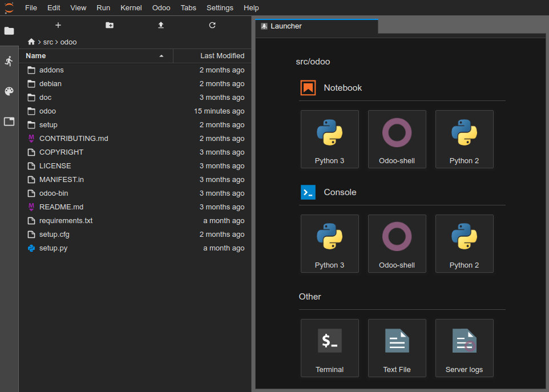This screenshot has height=392, width=549.
Task: Click the home icon in the breadcrumbs
Action: [x=31, y=42]
